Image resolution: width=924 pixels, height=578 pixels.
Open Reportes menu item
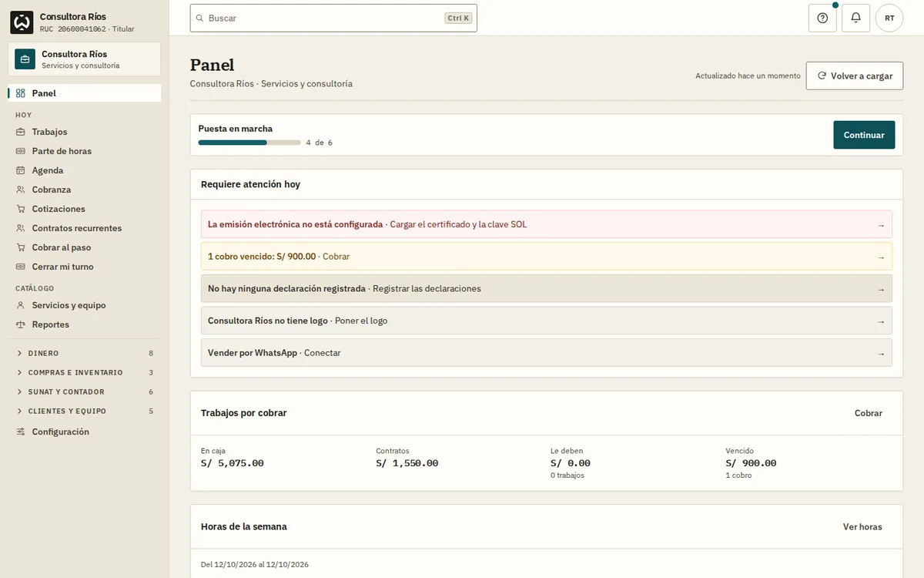tap(85, 324)
